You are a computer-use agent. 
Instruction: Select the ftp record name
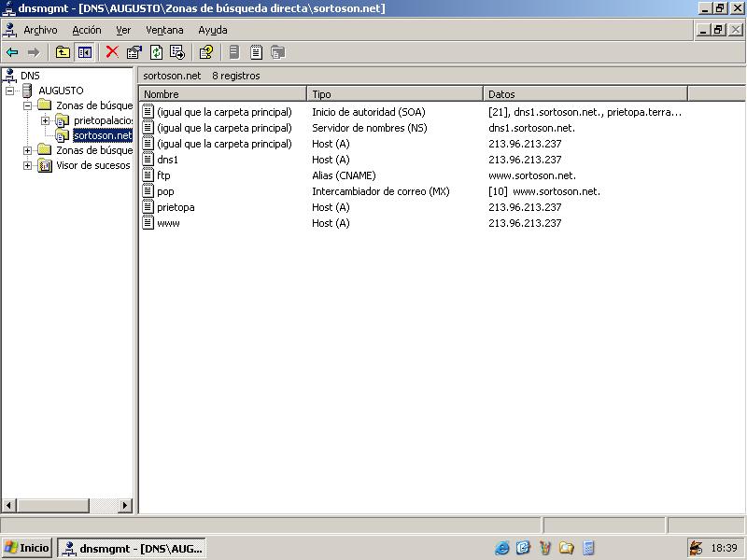pos(163,175)
